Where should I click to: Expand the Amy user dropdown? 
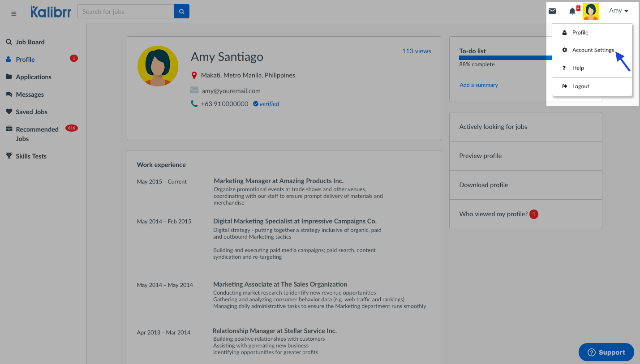619,11
